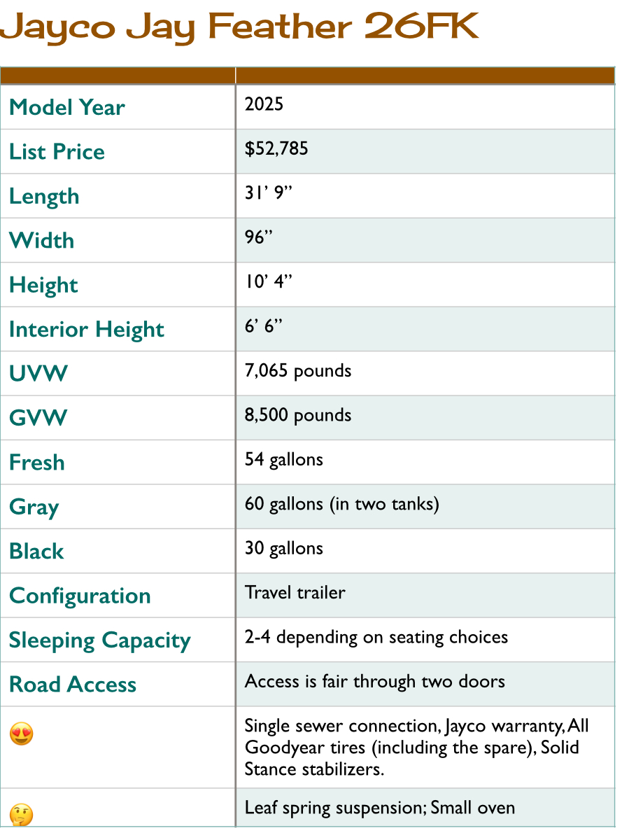This screenshot has height=840, width=629.
Task: Click the Sleeping Capacity label
Action: (x=100, y=640)
